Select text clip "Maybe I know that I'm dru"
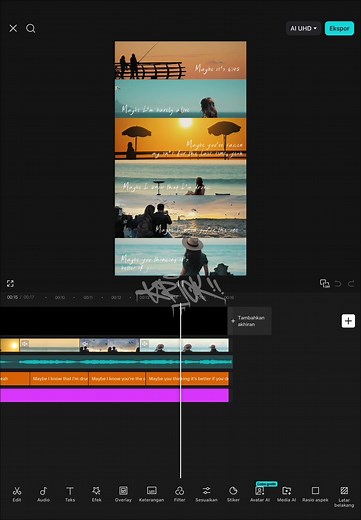Image resolution: width=361 pixels, height=520 pixels. tap(59, 379)
